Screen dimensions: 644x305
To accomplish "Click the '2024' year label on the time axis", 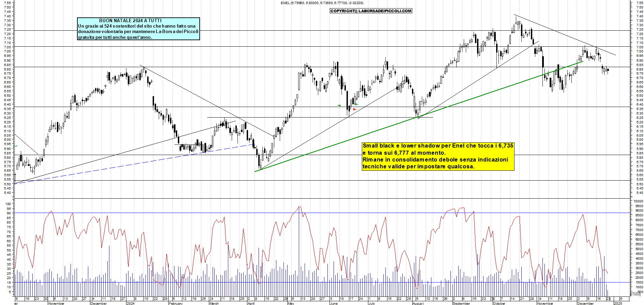I will pos(130,303).
